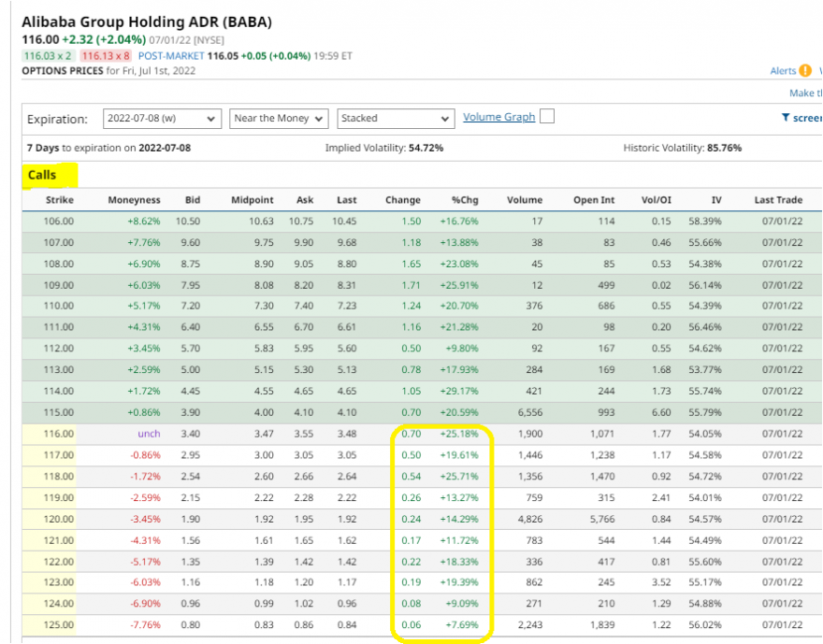Click the "Make th..." link at right

point(805,93)
